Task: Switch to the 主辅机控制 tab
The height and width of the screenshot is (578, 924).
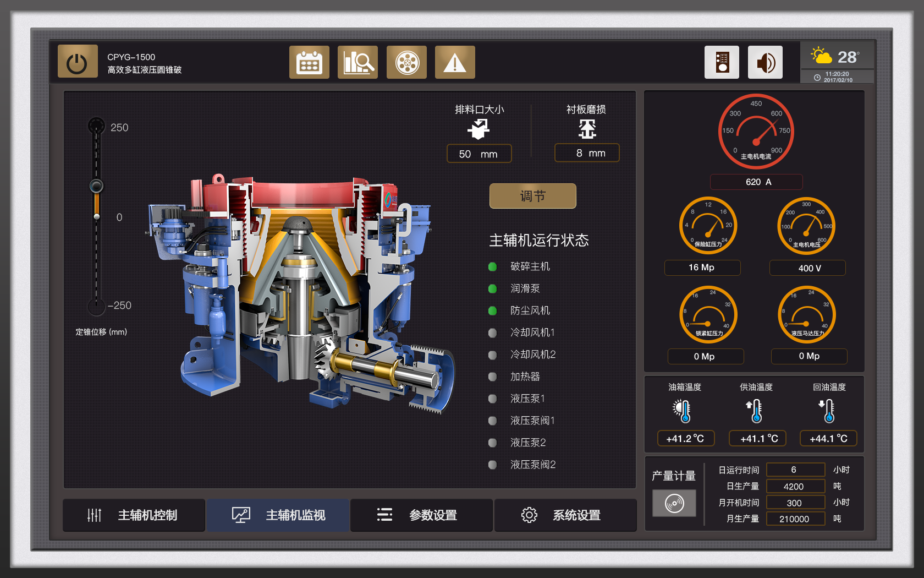Action: point(134,515)
